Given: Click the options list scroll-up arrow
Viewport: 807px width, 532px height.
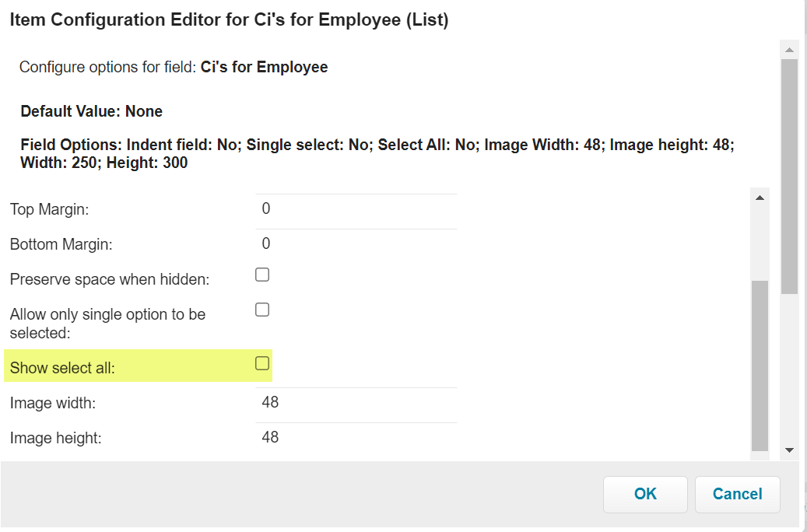Looking at the screenshot, I should 760,198.
